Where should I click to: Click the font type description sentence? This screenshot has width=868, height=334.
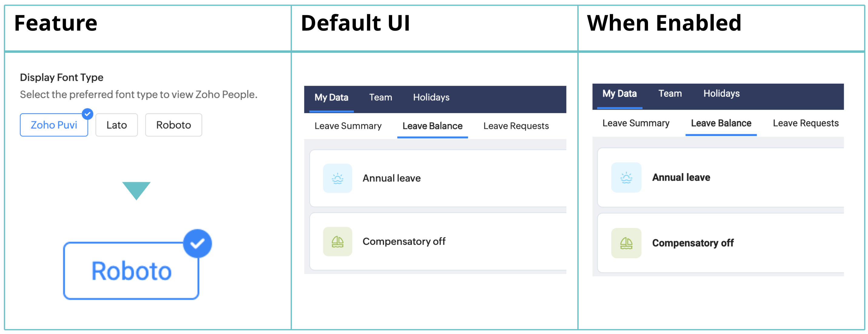tap(139, 95)
